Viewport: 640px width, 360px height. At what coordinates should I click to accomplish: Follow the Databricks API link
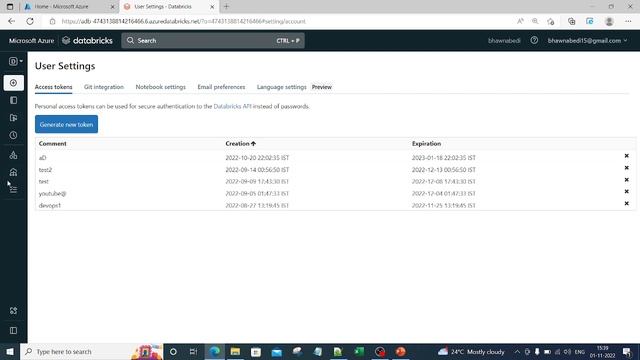tap(232, 106)
